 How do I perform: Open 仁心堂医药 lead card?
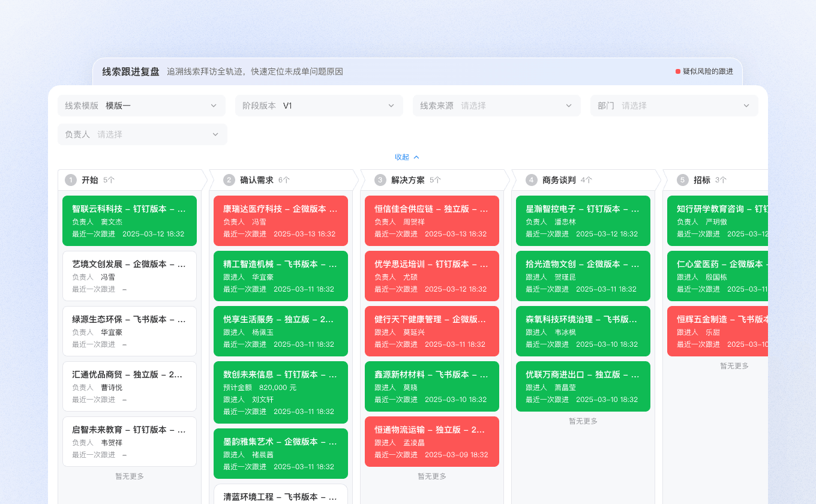718,276
